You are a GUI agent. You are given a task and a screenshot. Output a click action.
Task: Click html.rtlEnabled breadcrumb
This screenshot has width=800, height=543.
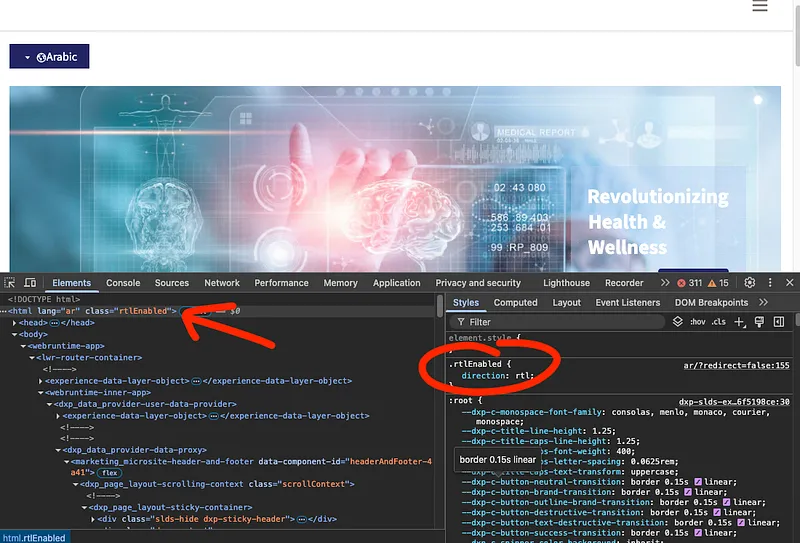tap(34, 538)
